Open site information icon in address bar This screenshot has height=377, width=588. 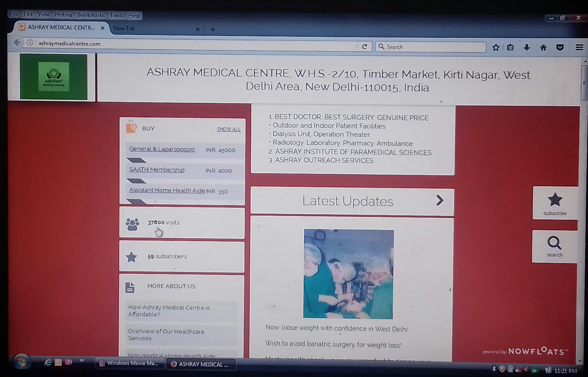30,43
